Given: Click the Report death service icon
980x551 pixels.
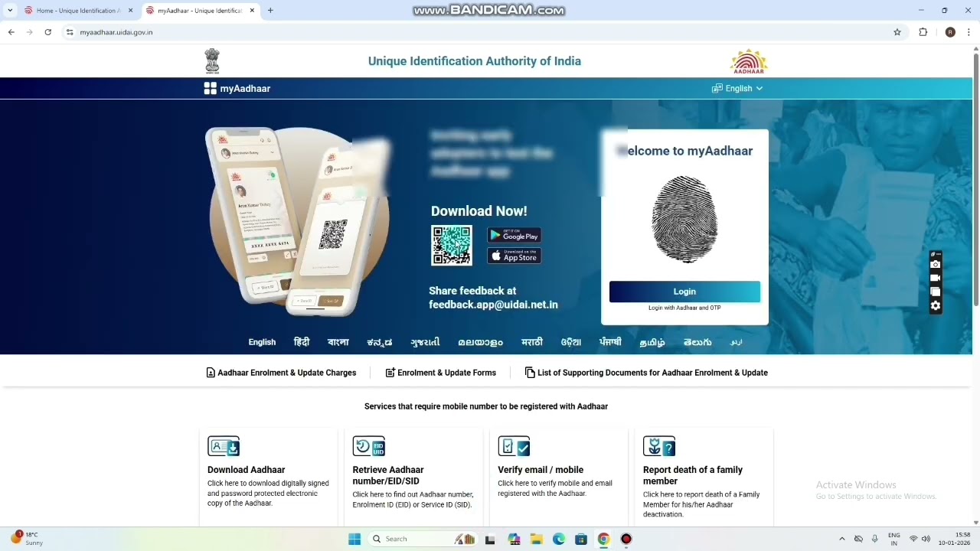Looking at the screenshot, I should click(659, 446).
